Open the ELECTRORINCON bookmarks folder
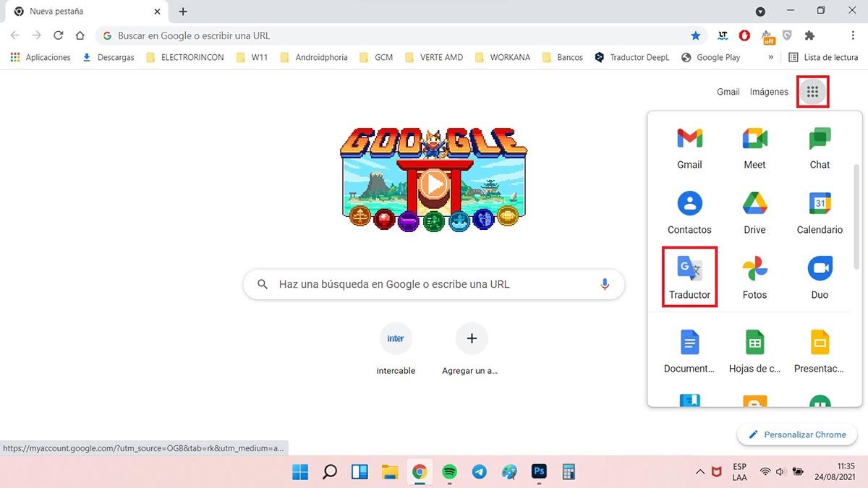This screenshot has width=868, height=488. pyautogui.click(x=185, y=57)
